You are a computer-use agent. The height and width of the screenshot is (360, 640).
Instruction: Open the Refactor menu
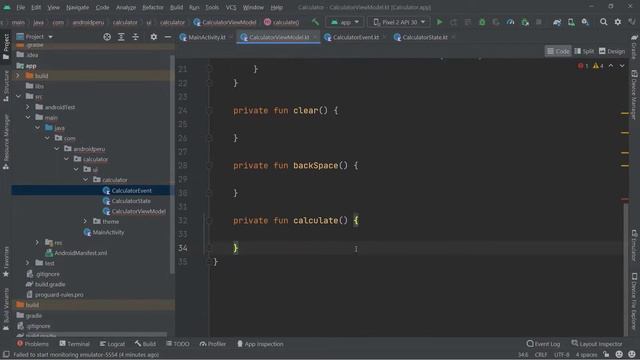click(x=153, y=7)
